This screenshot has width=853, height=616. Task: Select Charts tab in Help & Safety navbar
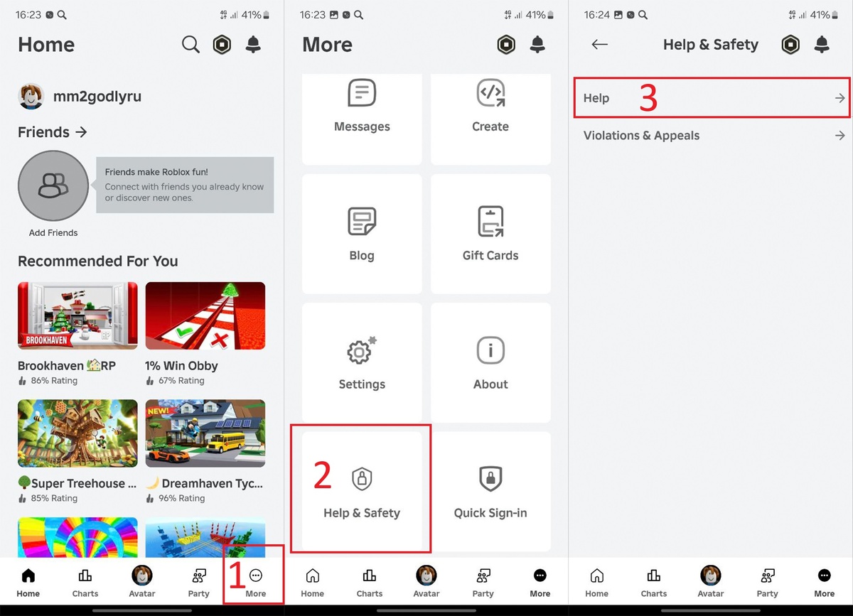pyautogui.click(x=654, y=582)
